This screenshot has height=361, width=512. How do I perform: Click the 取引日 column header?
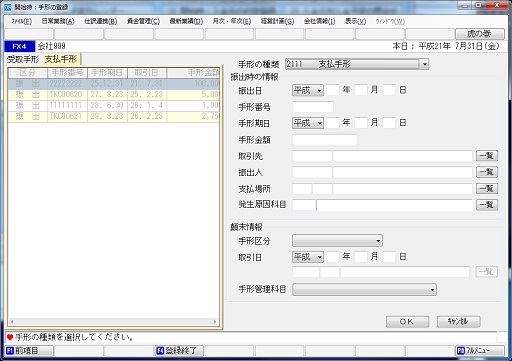[x=147, y=73]
